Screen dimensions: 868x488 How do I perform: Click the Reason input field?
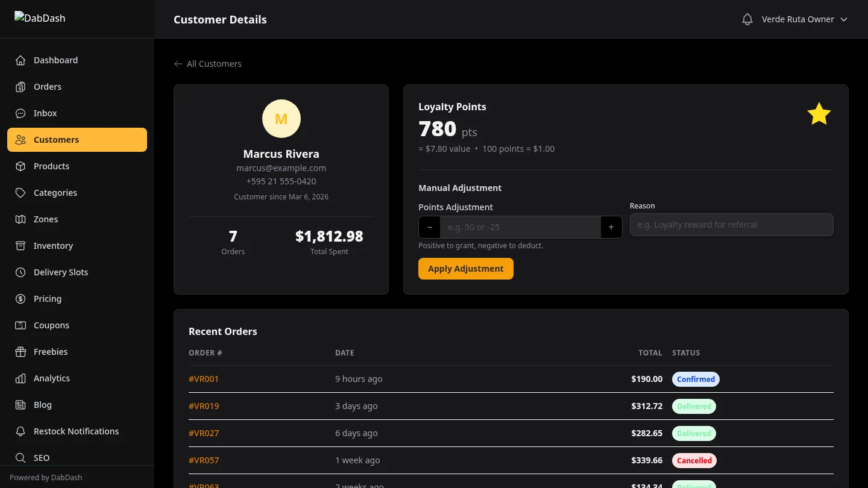731,225
